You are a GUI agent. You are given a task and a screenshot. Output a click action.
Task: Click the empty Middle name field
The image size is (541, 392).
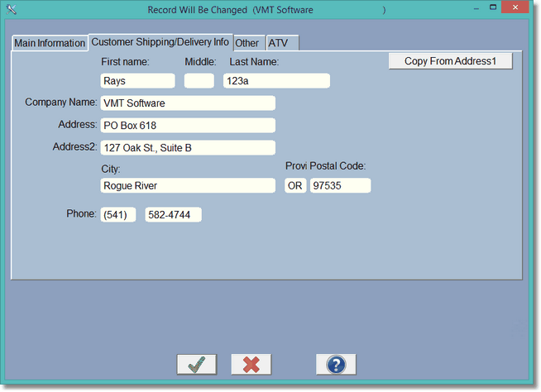pyautogui.click(x=199, y=81)
